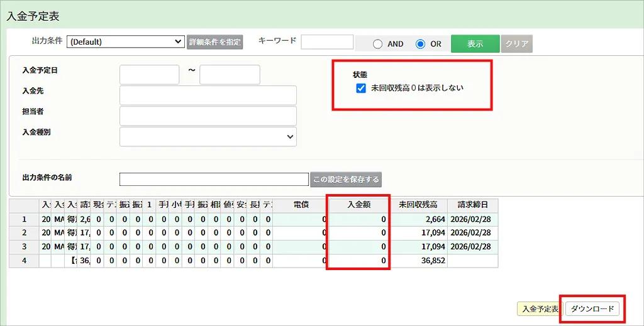This screenshot has width=644, height=326.
Task: Focus the キーワード input field
Action: coord(327,42)
